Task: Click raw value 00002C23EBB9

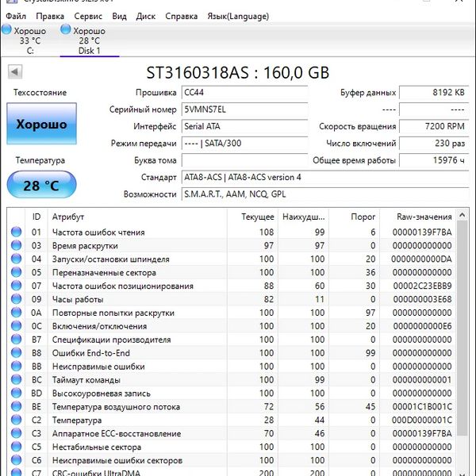Action: [422, 286]
